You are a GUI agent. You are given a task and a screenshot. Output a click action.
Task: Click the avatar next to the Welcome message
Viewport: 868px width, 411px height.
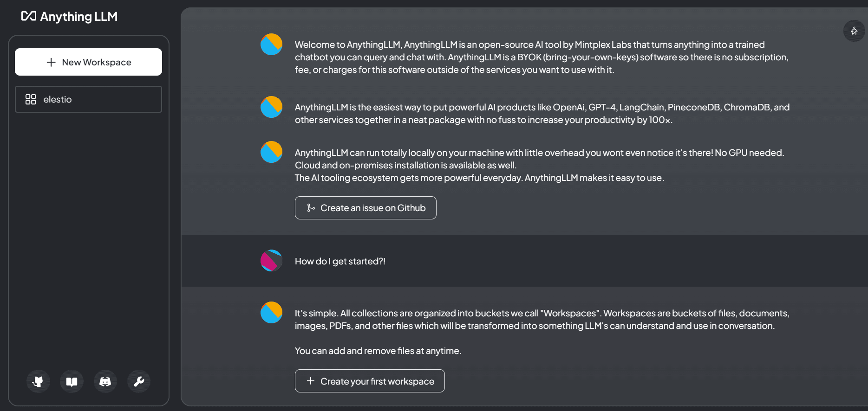coord(272,44)
